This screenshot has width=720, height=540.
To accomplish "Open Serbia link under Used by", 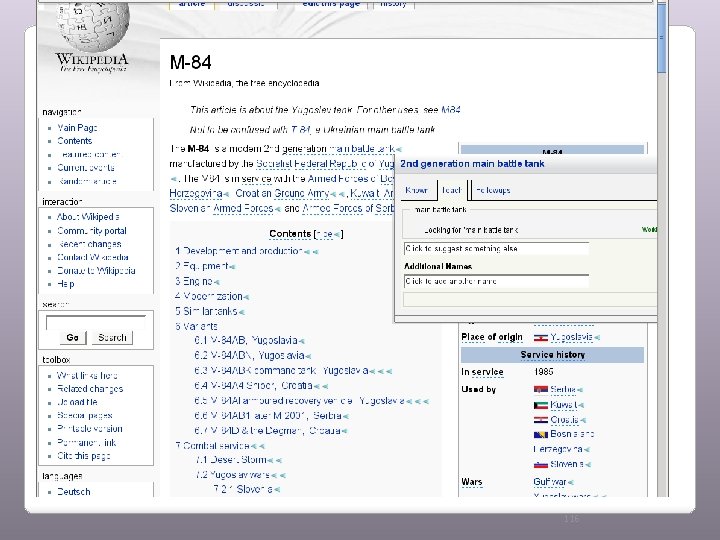I will click(x=562, y=389).
